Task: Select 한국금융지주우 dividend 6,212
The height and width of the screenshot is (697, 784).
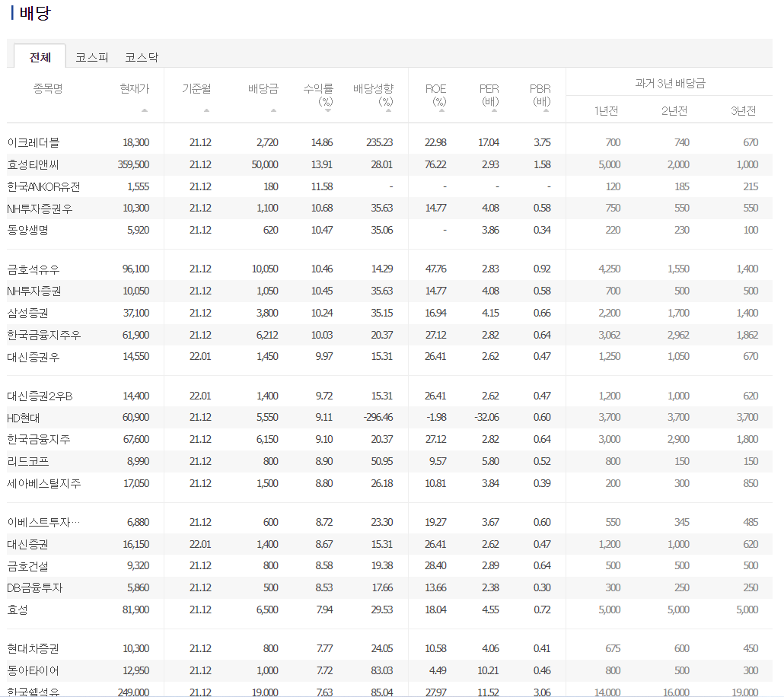Action: tap(267, 335)
